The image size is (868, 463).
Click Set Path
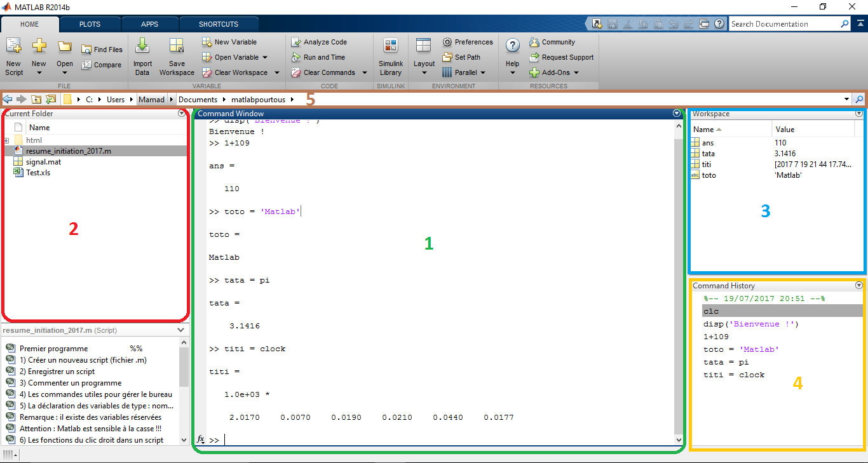461,57
